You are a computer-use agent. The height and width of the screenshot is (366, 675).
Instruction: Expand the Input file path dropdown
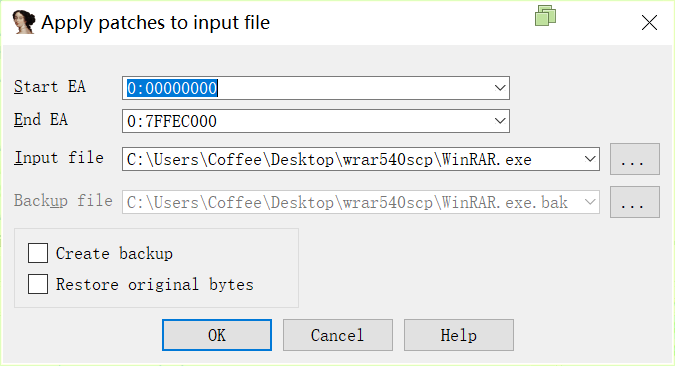point(590,159)
